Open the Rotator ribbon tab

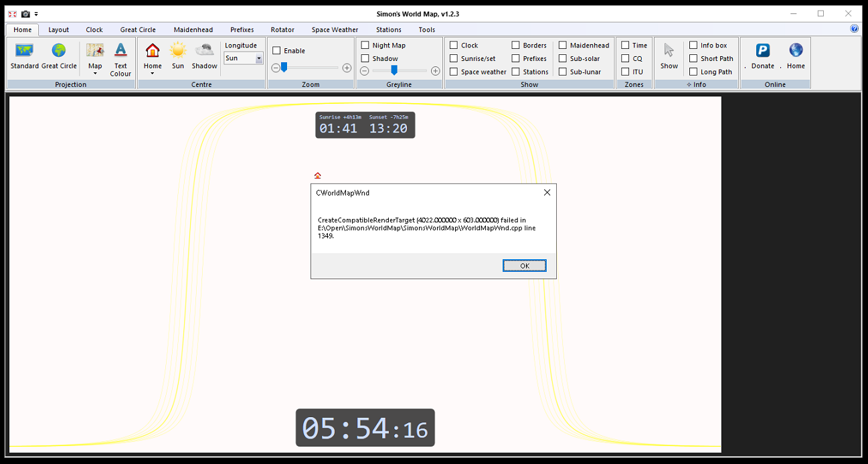point(282,29)
